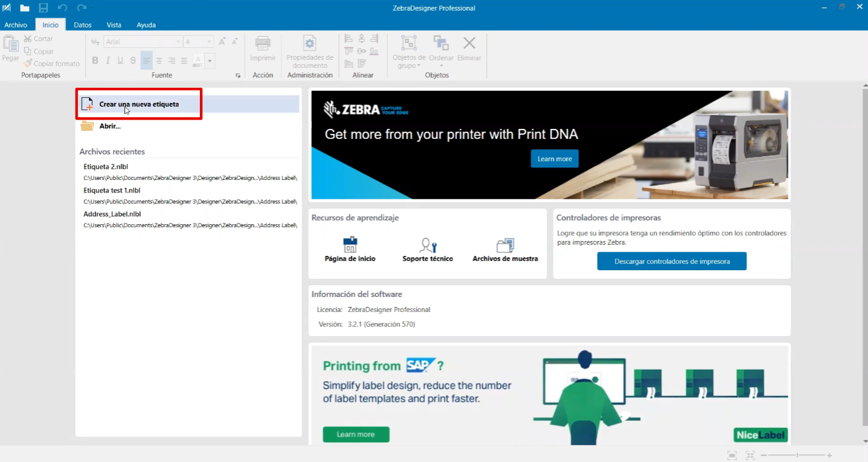
Task: Click the vertical scrollbar on right
Action: pyautogui.click(x=864, y=257)
